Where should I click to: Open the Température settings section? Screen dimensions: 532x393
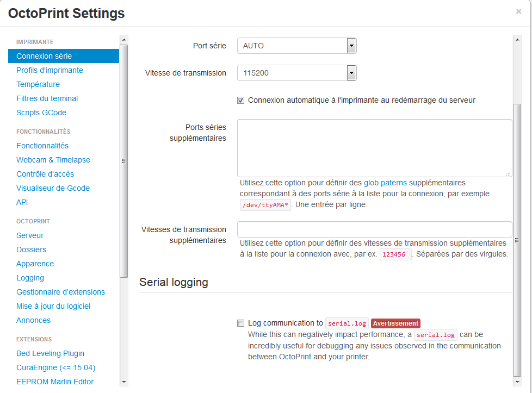(38, 84)
